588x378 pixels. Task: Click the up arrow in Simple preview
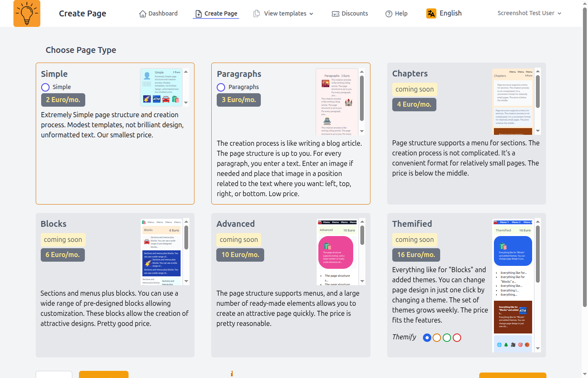[186, 72]
